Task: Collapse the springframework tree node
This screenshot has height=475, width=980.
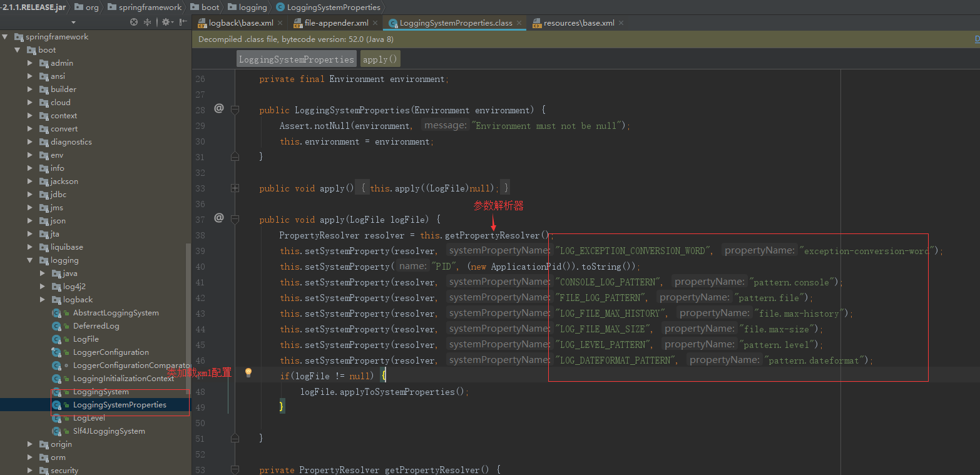Action: point(5,37)
